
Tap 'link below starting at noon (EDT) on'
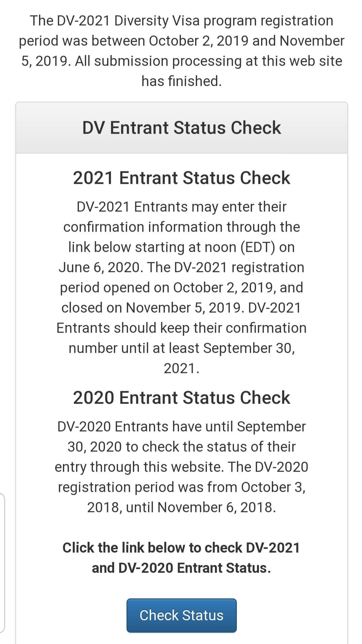click(x=181, y=247)
